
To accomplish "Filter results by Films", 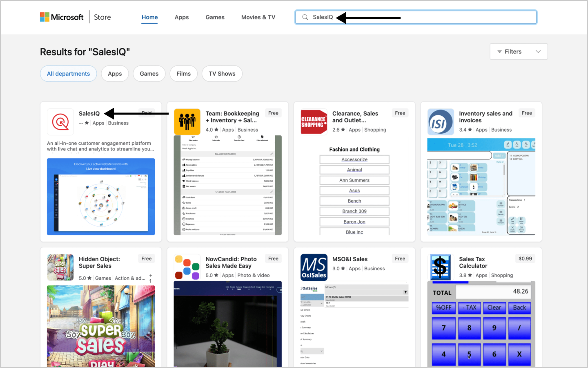I will pos(183,74).
